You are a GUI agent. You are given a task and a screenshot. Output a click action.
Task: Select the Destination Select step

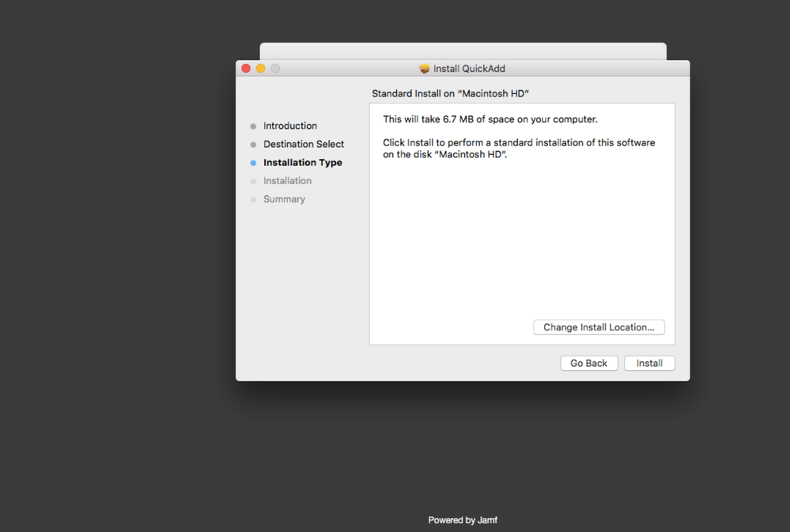[304, 144]
